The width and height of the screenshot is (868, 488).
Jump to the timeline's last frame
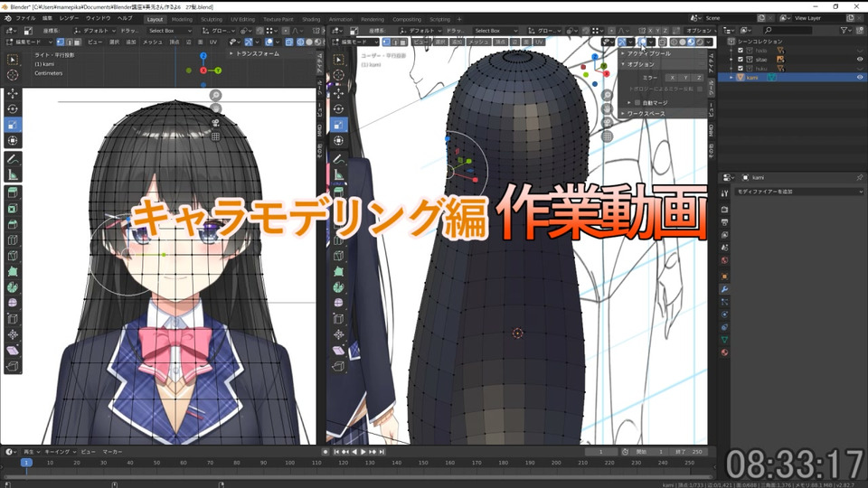coord(382,452)
